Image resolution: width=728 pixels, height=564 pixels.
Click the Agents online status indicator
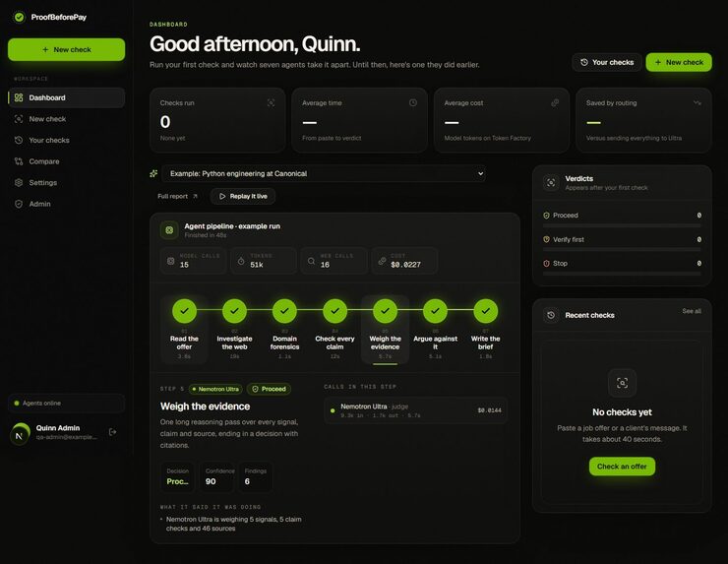[x=66, y=404]
